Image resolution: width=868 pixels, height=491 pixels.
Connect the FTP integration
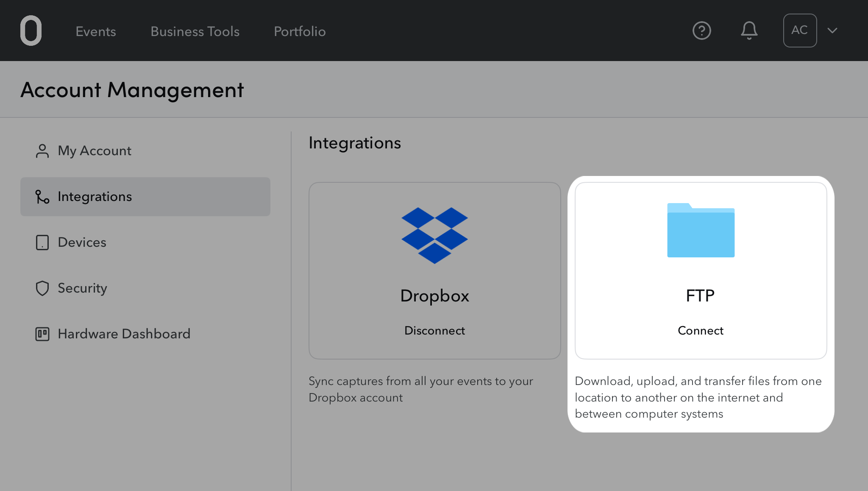pos(701,331)
